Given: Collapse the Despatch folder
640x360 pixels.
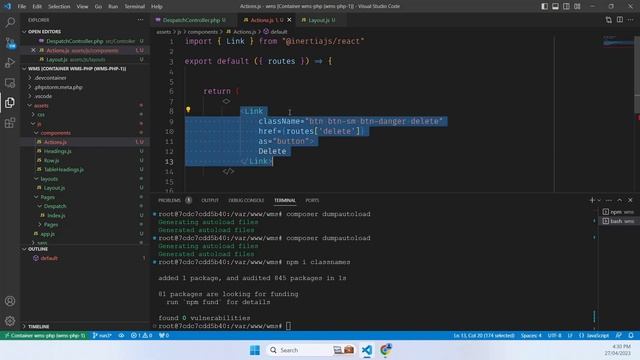Looking at the screenshot, I should pyautogui.click(x=55, y=206).
